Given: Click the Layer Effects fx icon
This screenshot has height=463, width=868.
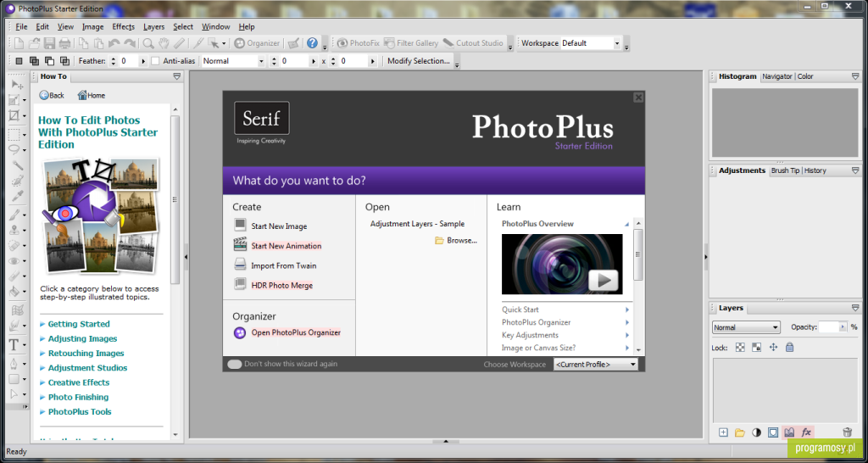Looking at the screenshot, I should tap(806, 432).
